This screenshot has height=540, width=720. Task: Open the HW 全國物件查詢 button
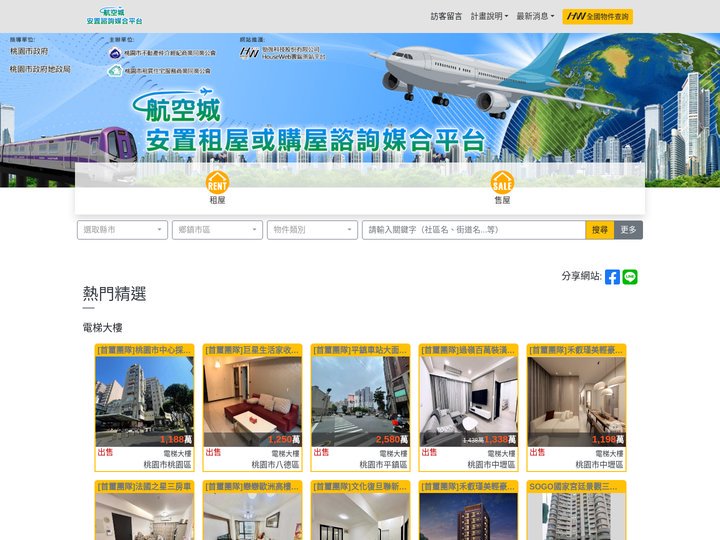click(597, 17)
